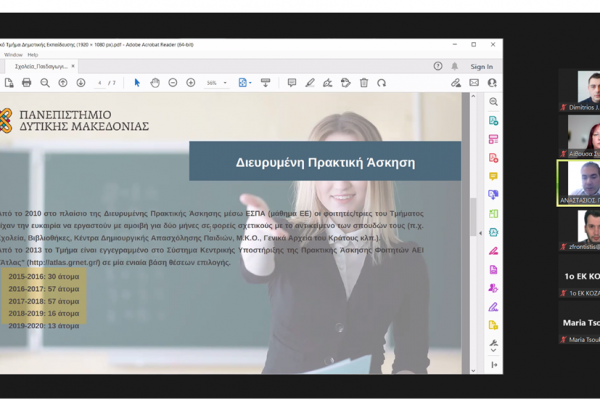Screen dimensions: 600x400
Task: Click the scrollbar up arrow at document top
Action: pos(473,96)
